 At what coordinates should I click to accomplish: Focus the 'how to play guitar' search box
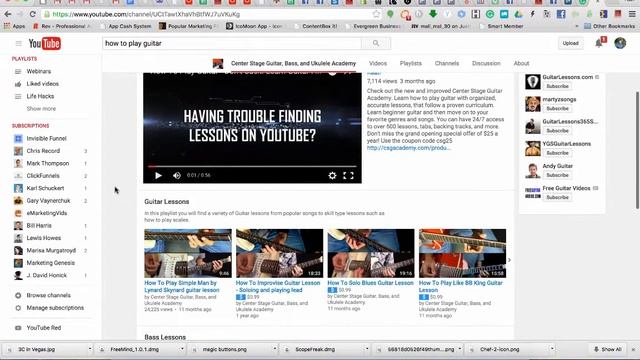tap(232, 43)
